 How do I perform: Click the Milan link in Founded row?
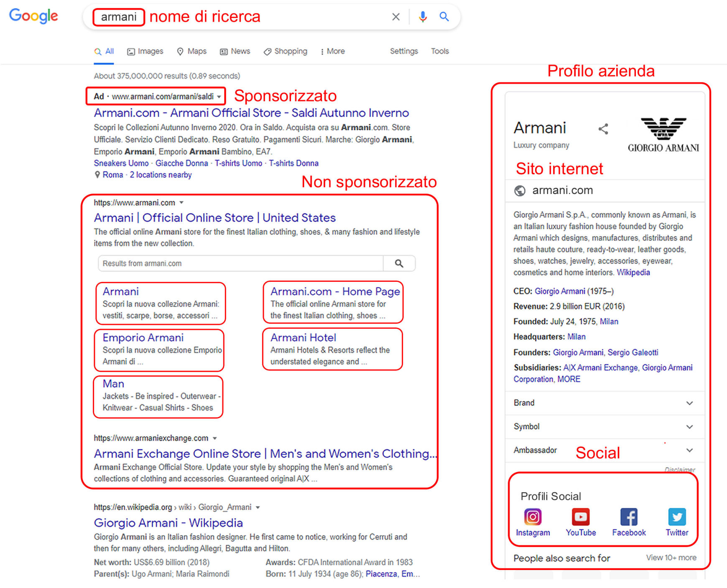609,322
